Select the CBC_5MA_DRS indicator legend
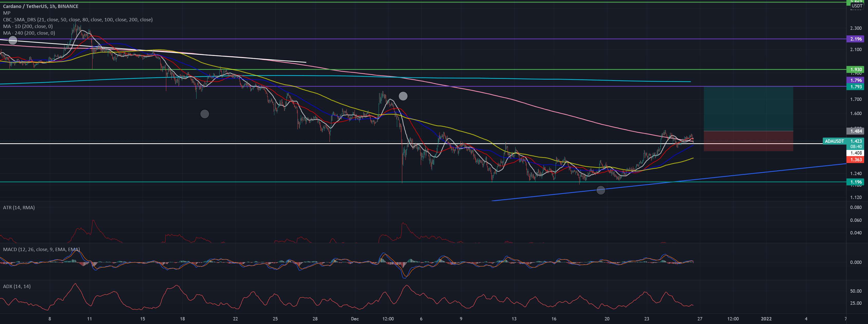The image size is (868, 324). [x=78, y=20]
